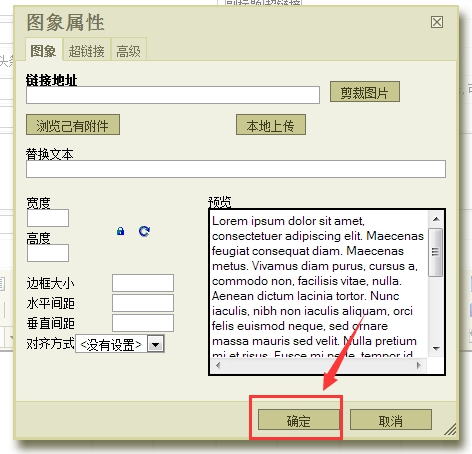Confirm with the 确定 button
The height and width of the screenshot is (454, 472).
click(299, 420)
